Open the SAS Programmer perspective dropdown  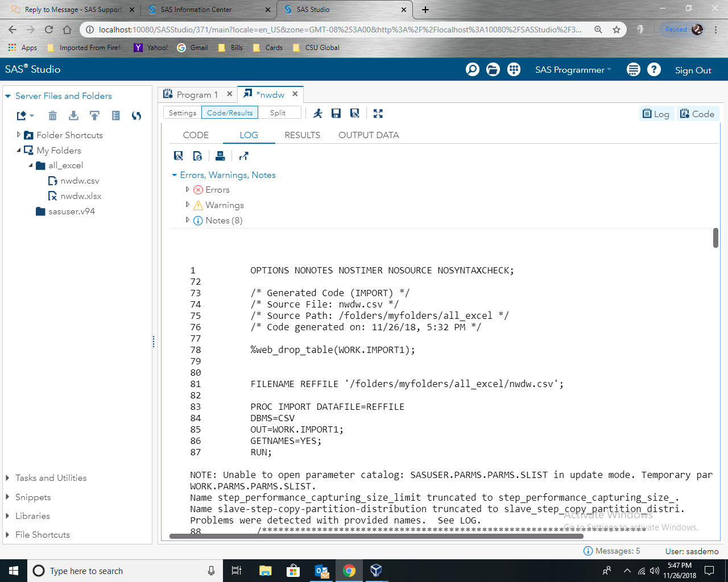point(573,70)
